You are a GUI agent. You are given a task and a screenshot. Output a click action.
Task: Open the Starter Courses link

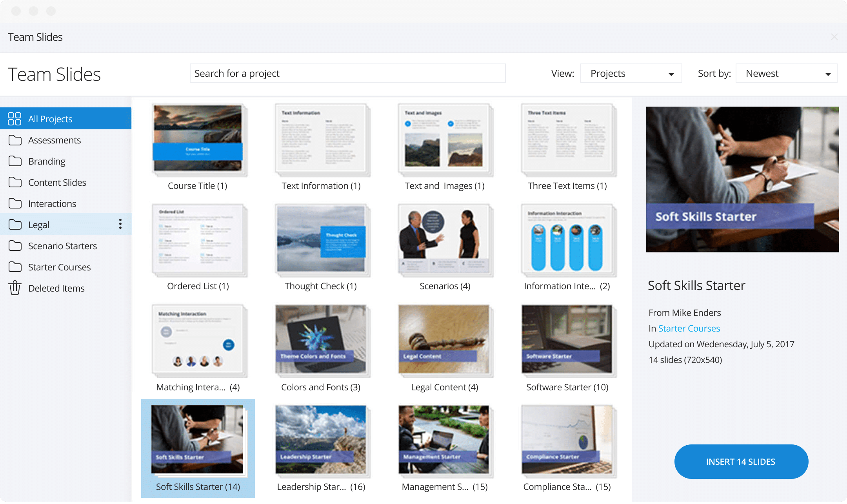689,328
